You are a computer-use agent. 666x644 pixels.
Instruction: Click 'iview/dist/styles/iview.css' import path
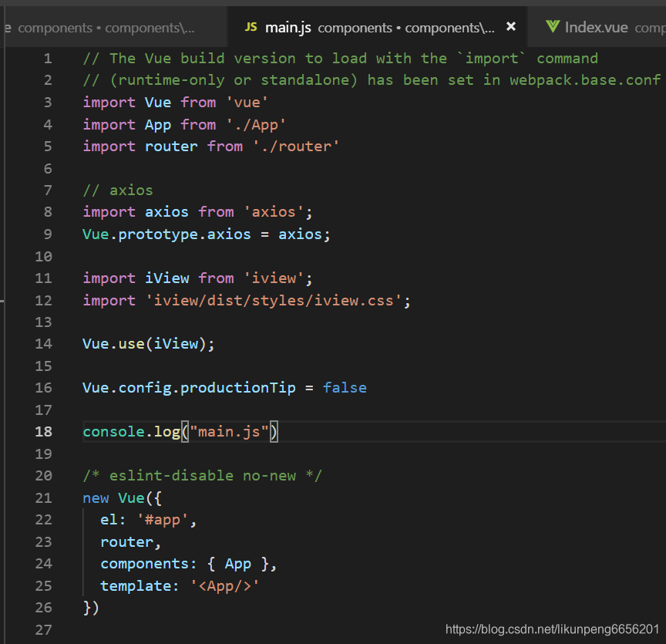pos(274,301)
